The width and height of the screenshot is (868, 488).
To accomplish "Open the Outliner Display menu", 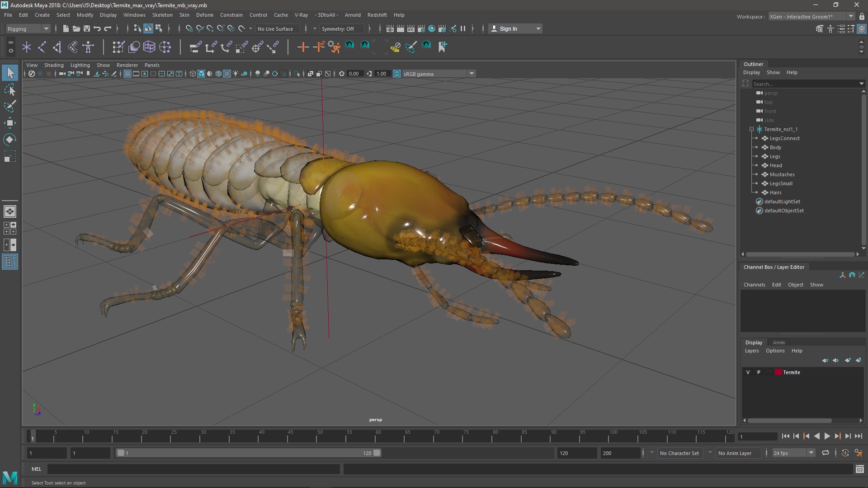I will click(x=751, y=72).
